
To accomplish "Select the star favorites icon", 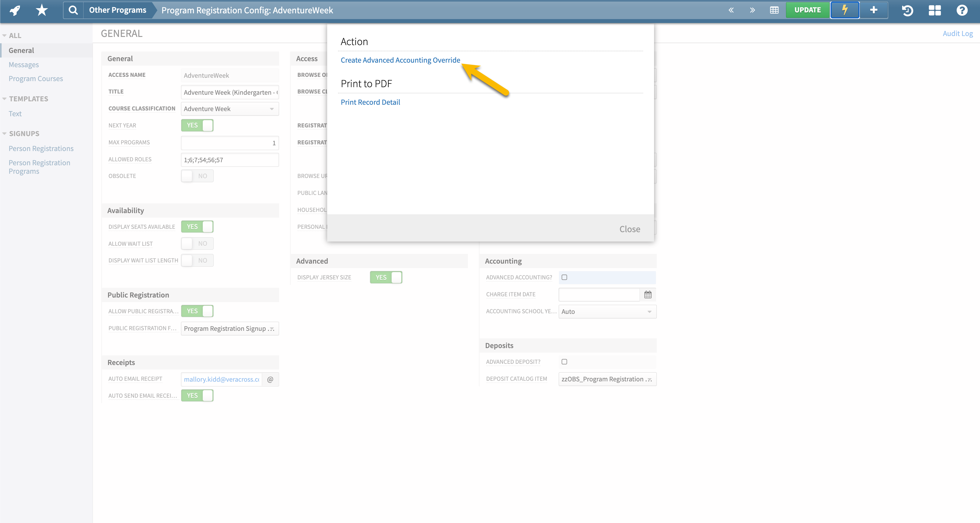I will (41, 10).
